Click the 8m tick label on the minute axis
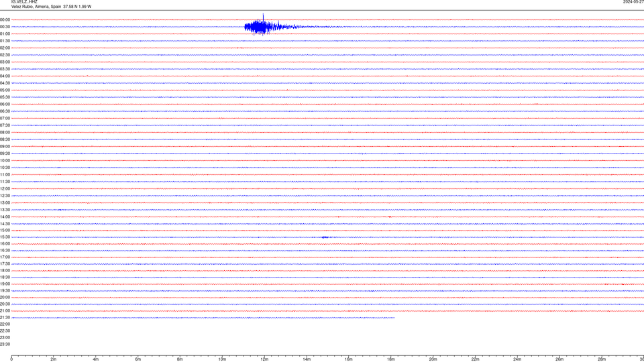The image size is (644, 362). point(180,359)
